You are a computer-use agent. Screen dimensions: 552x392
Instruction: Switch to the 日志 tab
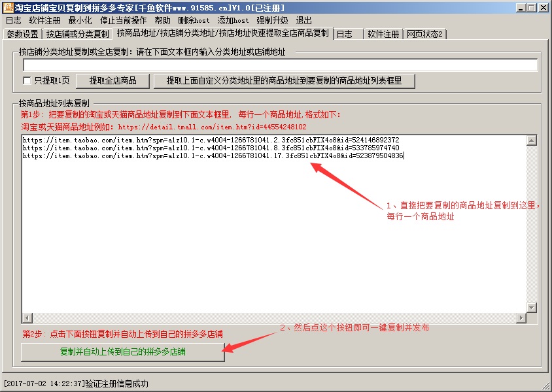click(x=349, y=34)
